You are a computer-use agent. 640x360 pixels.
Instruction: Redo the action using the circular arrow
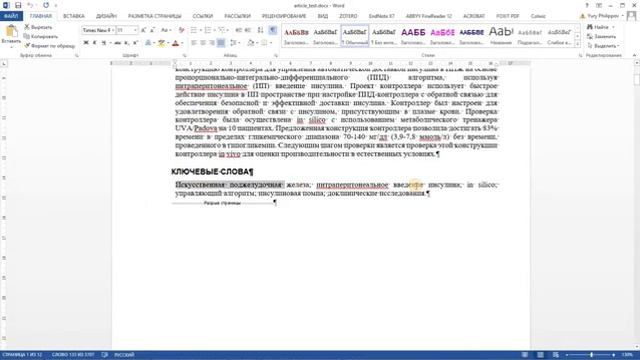coord(46,5)
